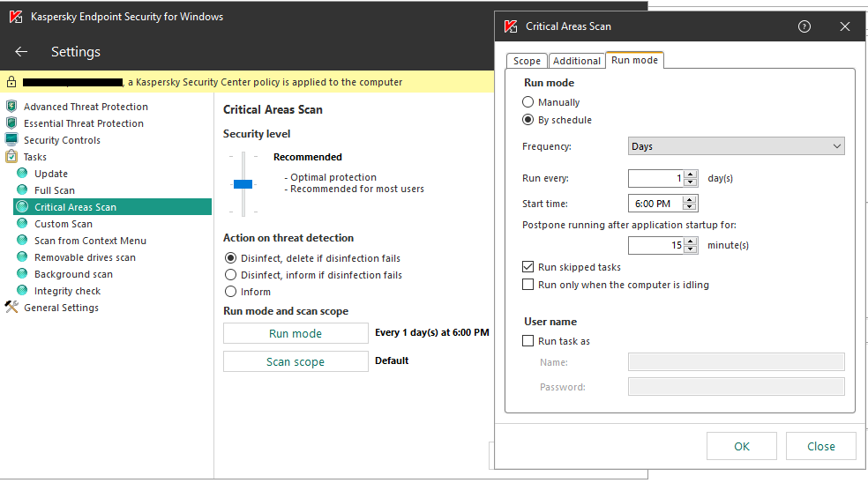Select Full Scan in the Tasks tree
This screenshot has height=483, width=868.
(x=55, y=190)
